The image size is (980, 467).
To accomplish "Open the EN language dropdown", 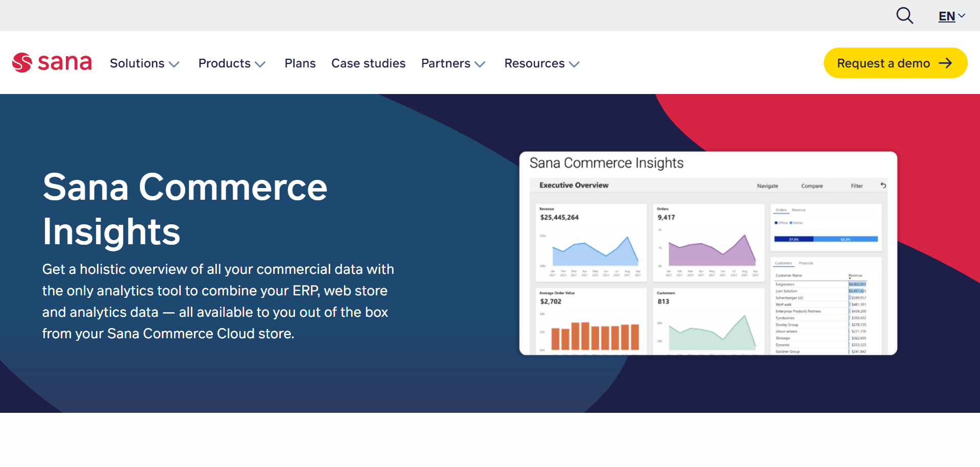I will click(950, 16).
